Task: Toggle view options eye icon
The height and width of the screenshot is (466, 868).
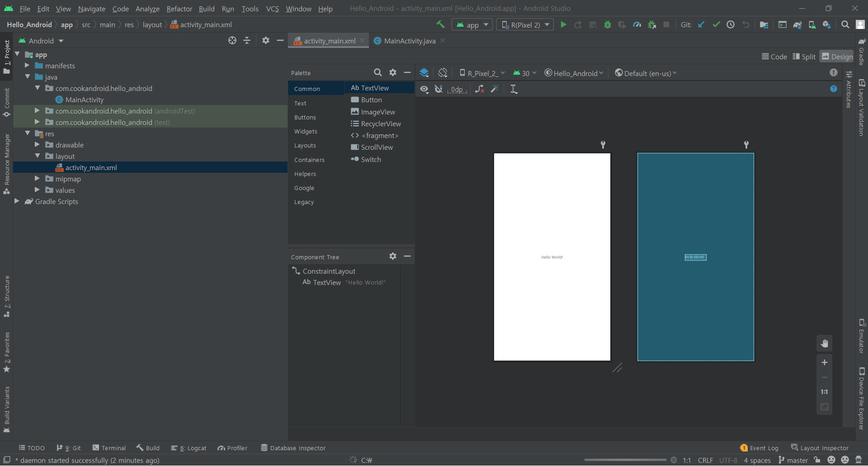Action: (424, 89)
